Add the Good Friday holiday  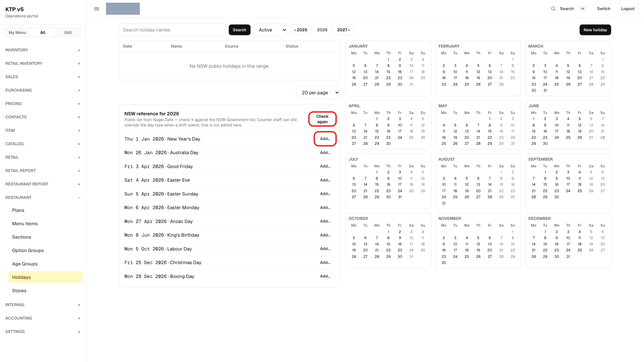pyautogui.click(x=325, y=166)
